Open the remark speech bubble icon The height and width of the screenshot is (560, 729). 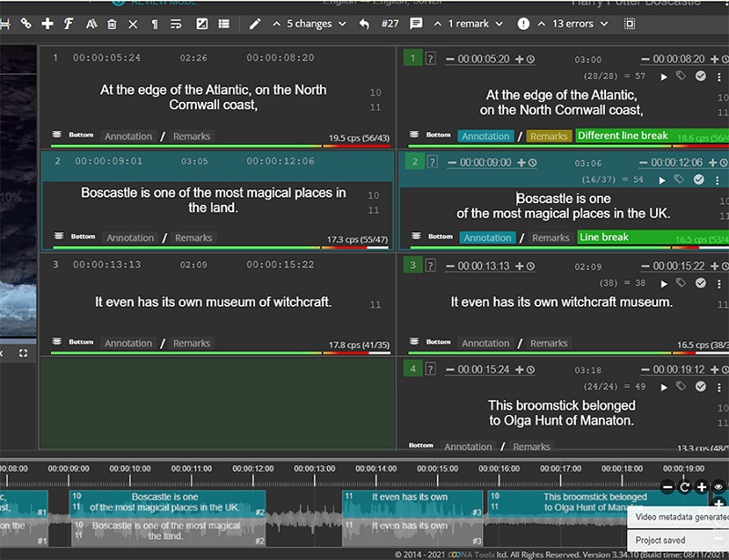click(416, 24)
